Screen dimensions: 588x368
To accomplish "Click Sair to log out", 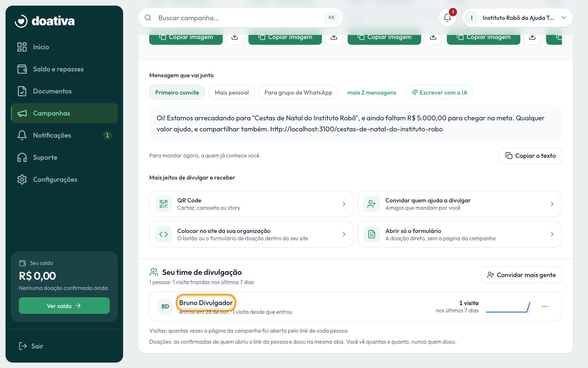I will coord(31,346).
